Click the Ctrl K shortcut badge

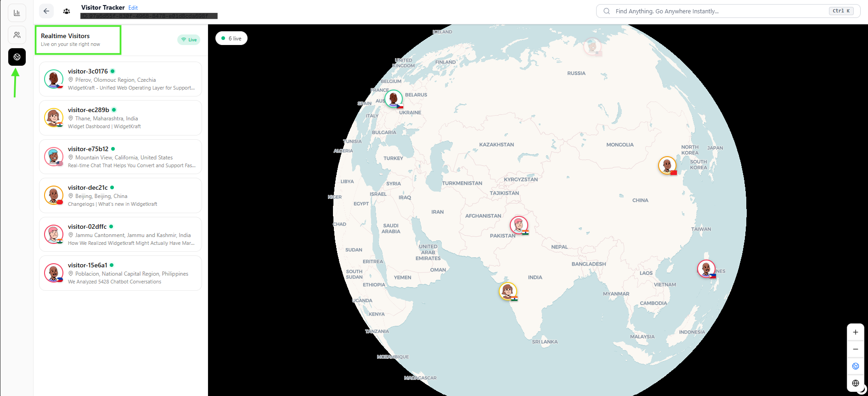point(841,11)
